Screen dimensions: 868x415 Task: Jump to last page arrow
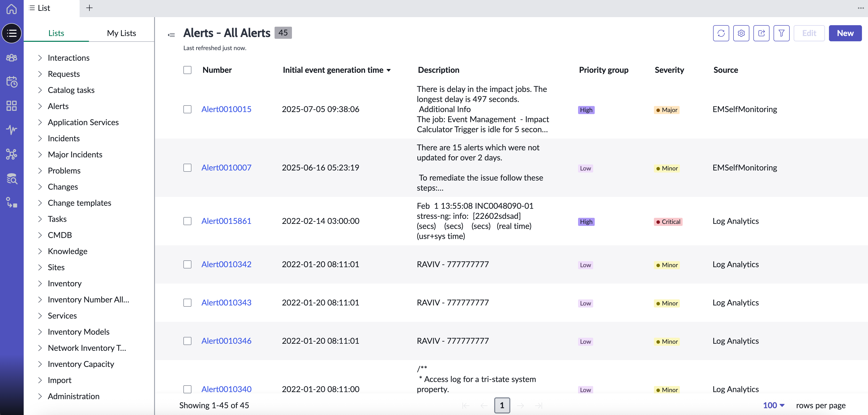[x=539, y=405]
